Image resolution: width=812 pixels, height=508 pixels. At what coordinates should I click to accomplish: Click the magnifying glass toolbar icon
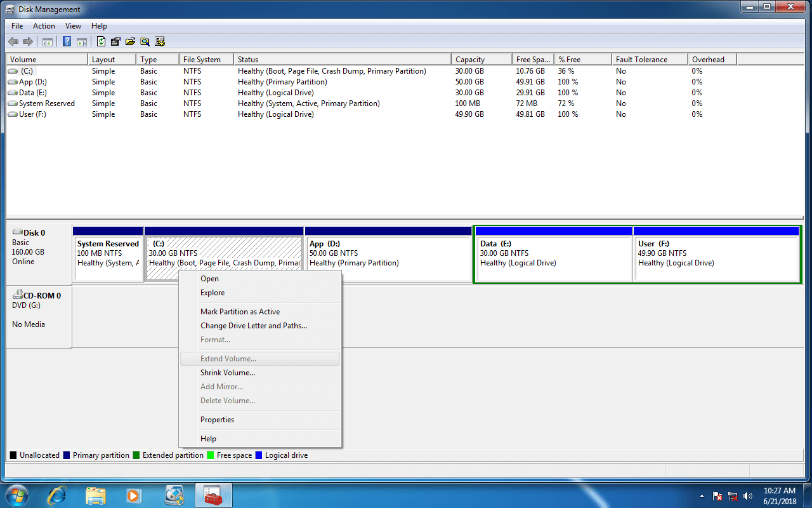tap(145, 42)
